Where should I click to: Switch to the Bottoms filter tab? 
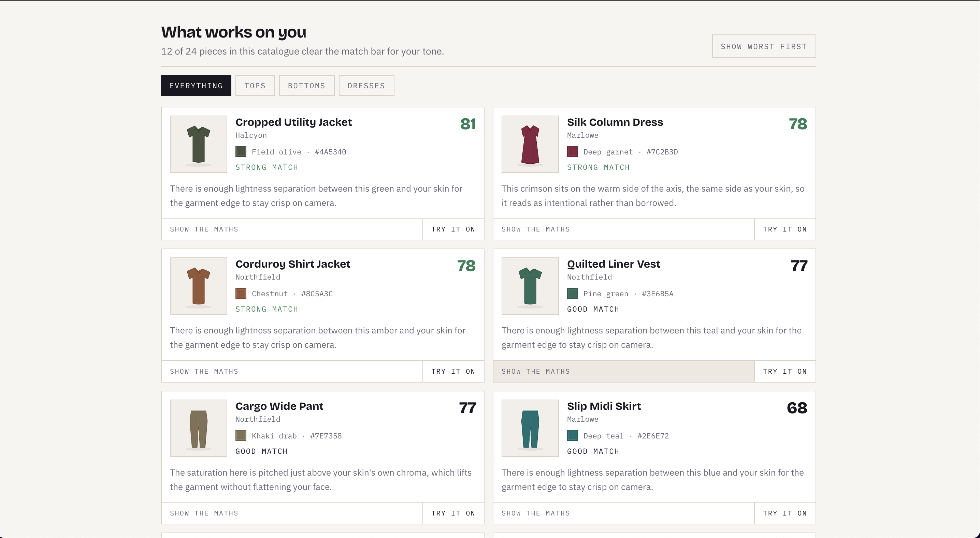click(307, 86)
